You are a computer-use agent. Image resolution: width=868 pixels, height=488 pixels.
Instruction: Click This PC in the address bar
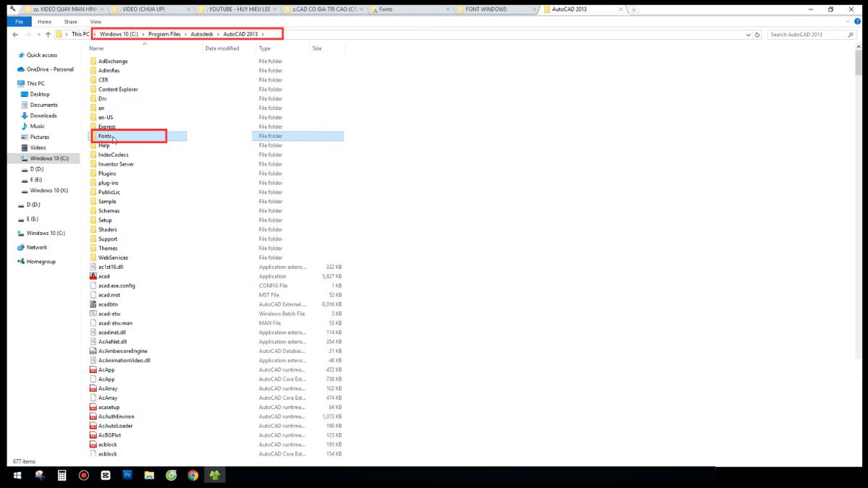click(x=80, y=34)
